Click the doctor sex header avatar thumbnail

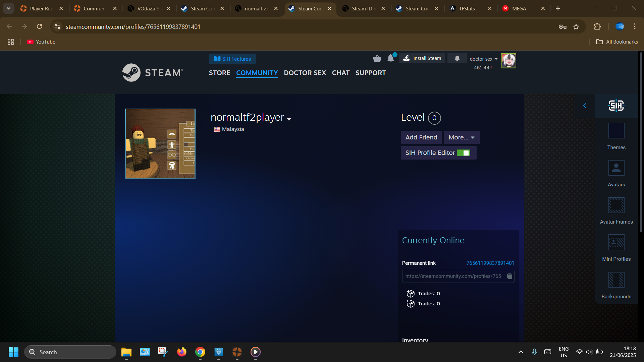pos(508,61)
